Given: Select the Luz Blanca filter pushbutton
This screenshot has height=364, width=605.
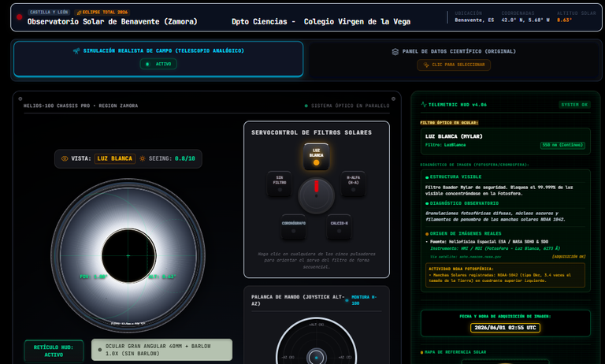Looking at the screenshot, I should pos(316,156).
